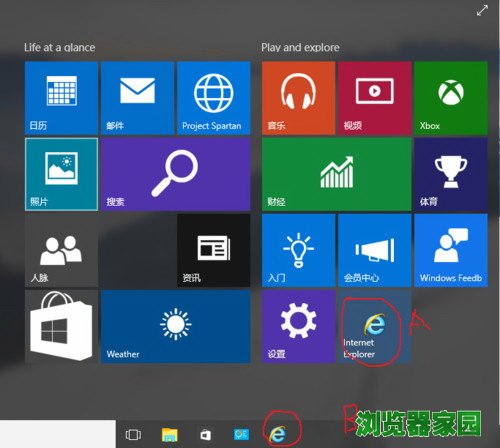Open the 设置 settings tile

coord(298,326)
